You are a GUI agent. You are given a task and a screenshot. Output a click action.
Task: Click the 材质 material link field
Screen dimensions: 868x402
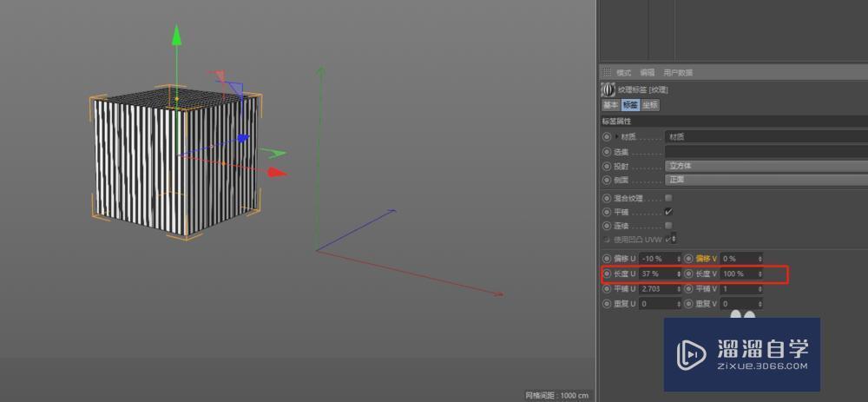pyautogui.click(x=766, y=136)
